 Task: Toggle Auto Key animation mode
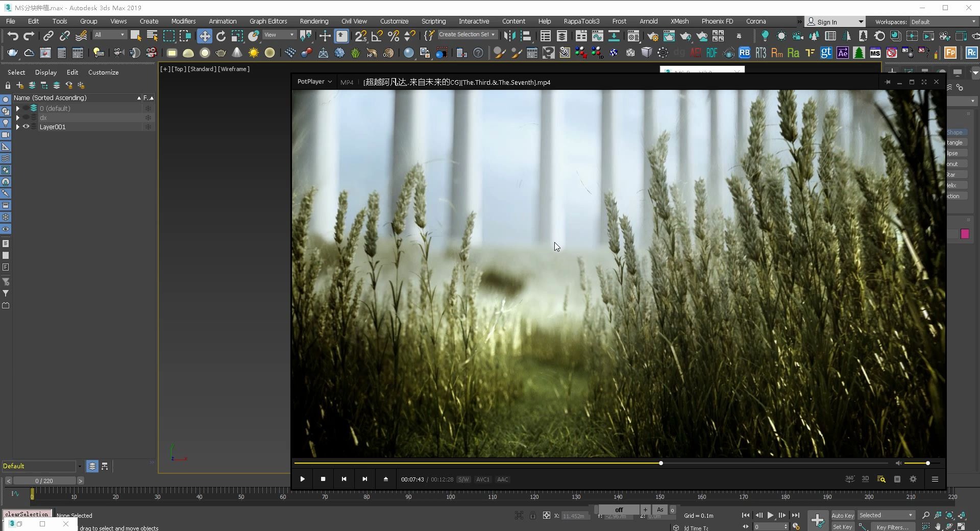coord(843,515)
